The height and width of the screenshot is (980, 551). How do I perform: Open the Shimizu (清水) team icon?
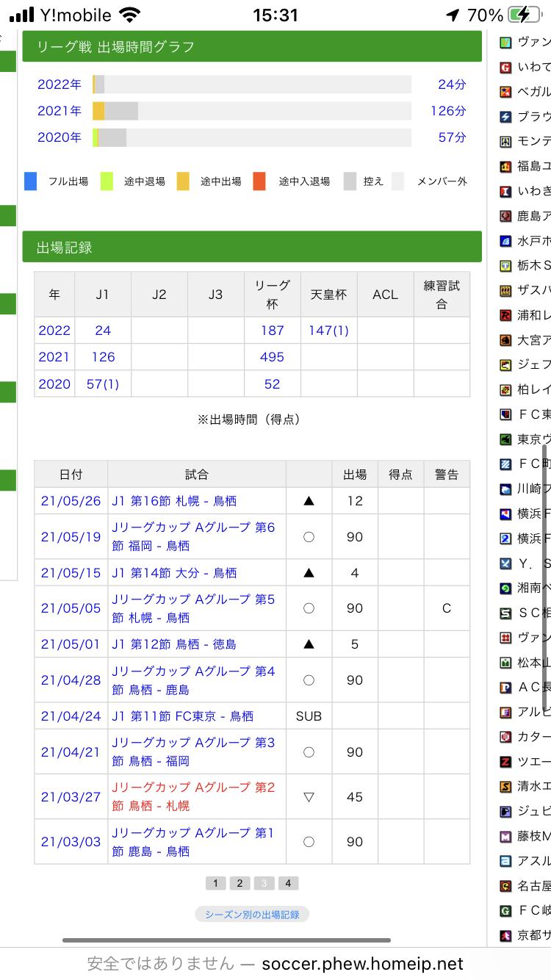pyautogui.click(x=505, y=786)
